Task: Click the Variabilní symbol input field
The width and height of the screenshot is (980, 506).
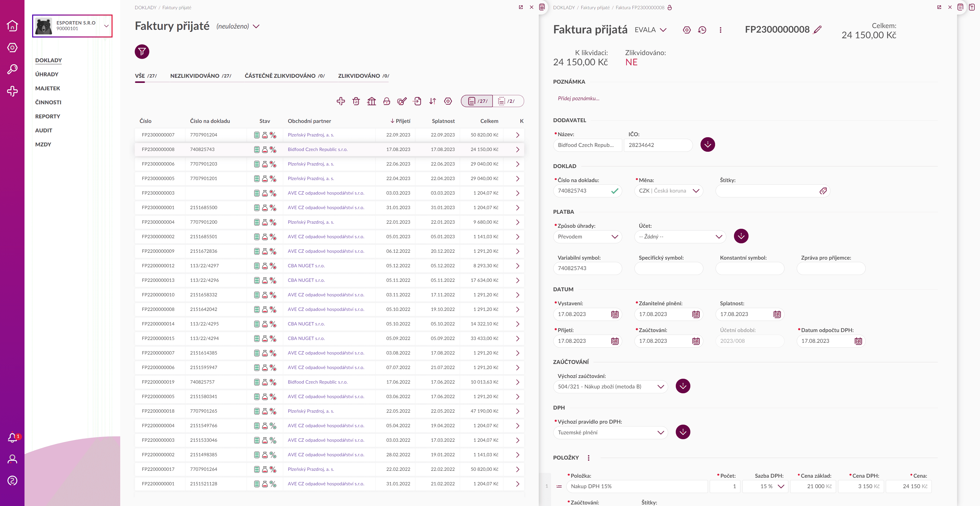Action: [x=587, y=268]
